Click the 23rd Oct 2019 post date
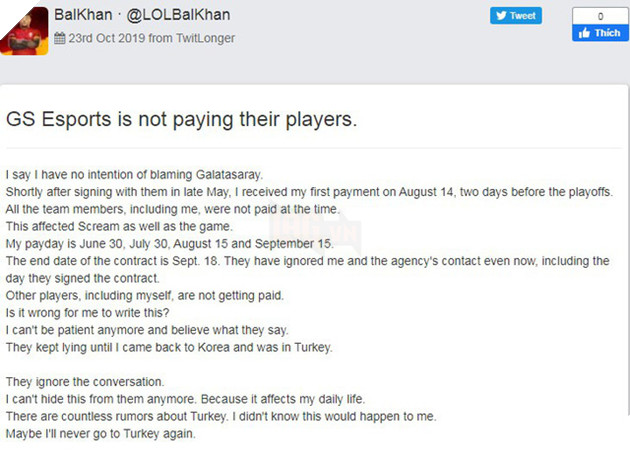Image resolution: width=630 pixels, height=455 pixels. [x=105, y=39]
